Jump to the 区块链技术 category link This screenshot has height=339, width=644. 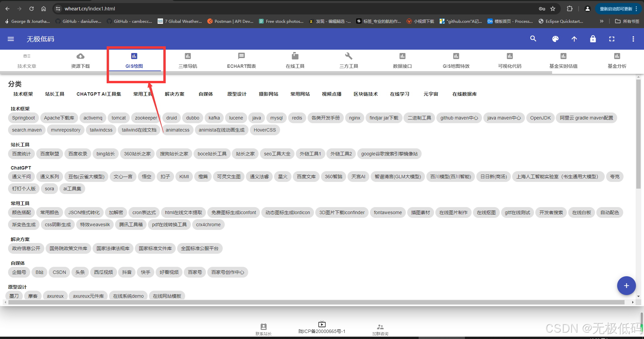pos(366,94)
